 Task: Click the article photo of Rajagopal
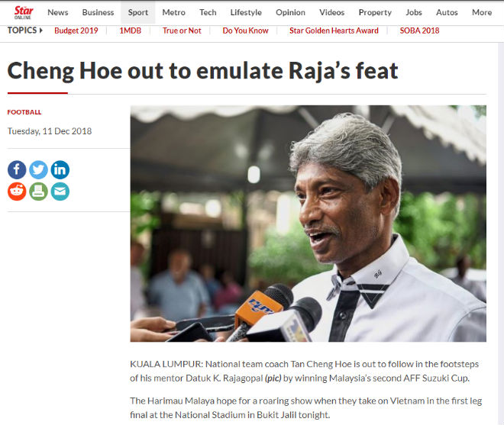308,224
